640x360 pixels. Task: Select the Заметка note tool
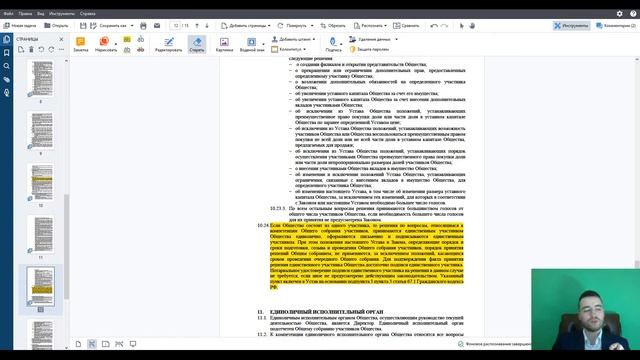point(81,44)
